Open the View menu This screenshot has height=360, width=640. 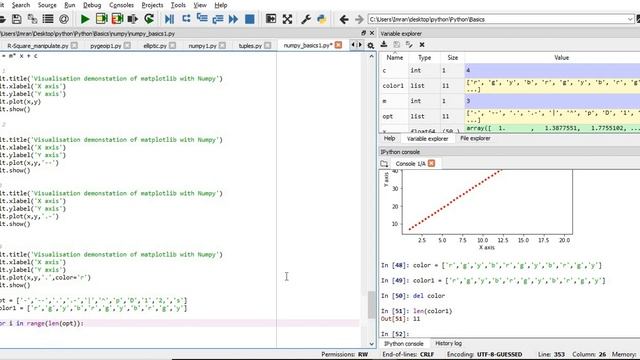coord(200,5)
